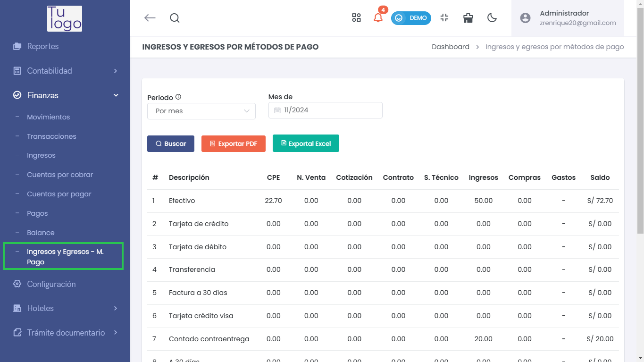Collapse the Finanzas sidebar section

click(65, 95)
